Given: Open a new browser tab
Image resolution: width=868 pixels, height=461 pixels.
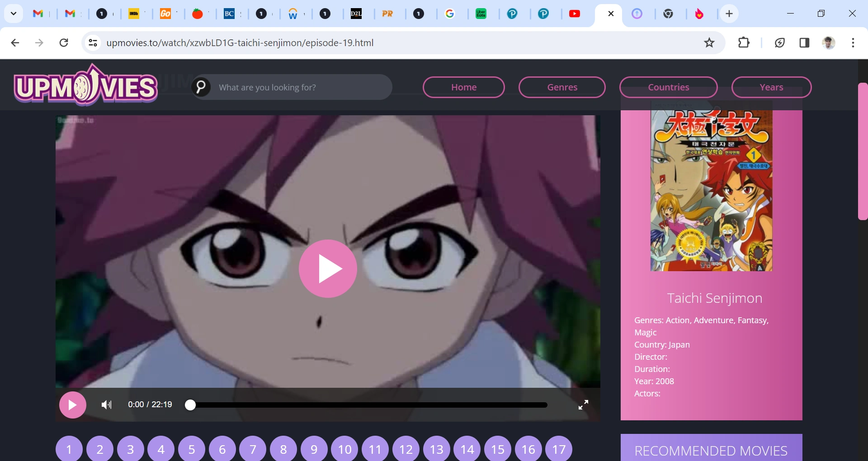Looking at the screenshot, I should (729, 14).
